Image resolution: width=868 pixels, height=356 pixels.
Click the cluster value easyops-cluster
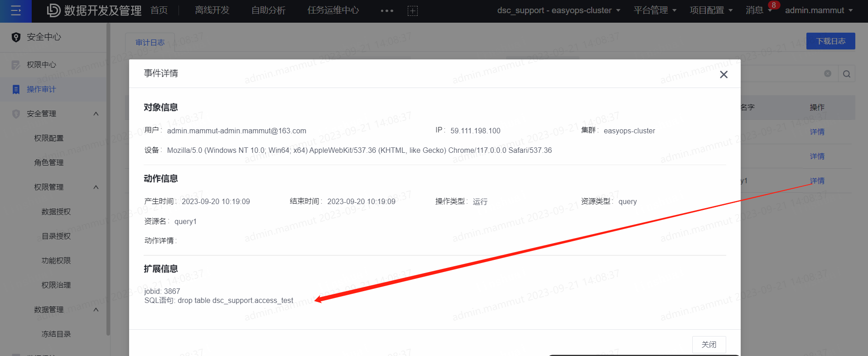(629, 131)
